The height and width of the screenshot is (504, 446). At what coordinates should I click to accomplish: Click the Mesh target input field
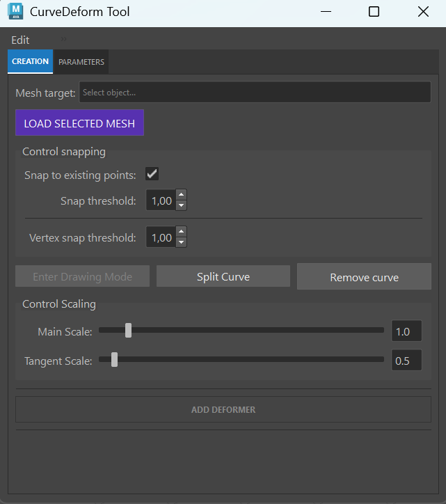[x=255, y=93]
